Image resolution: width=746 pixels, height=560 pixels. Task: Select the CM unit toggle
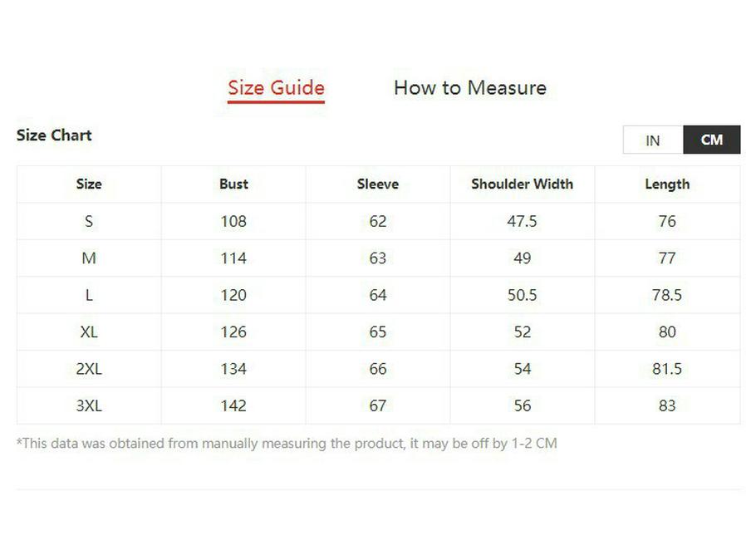pyautogui.click(x=711, y=140)
